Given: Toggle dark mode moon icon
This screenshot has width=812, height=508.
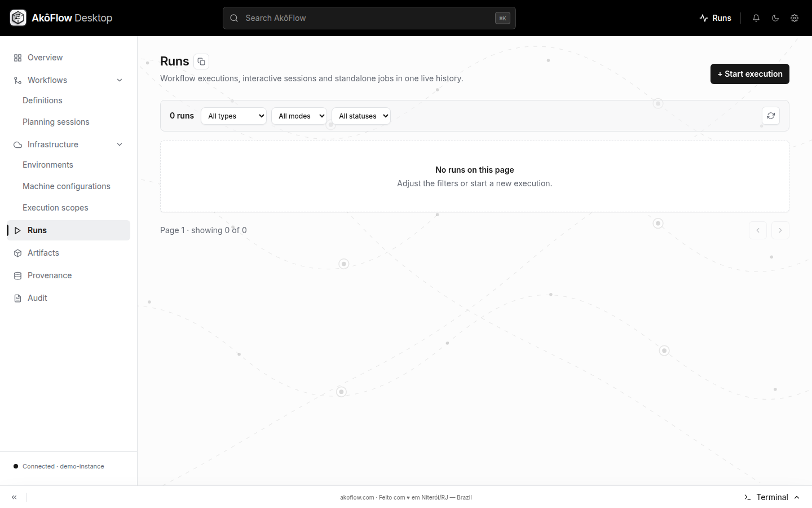Looking at the screenshot, I should (775, 18).
